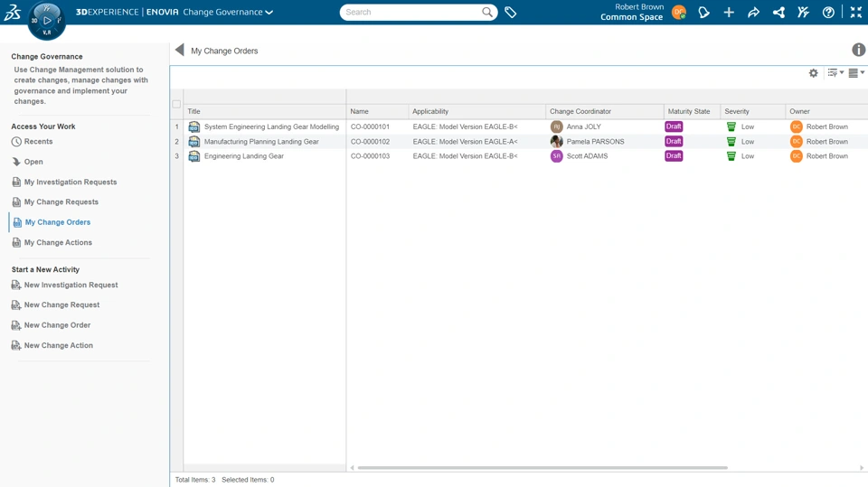Screen dimensions: 868x487
Task: Click Pamela PARSONS avatar photo
Action: [556, 142]
